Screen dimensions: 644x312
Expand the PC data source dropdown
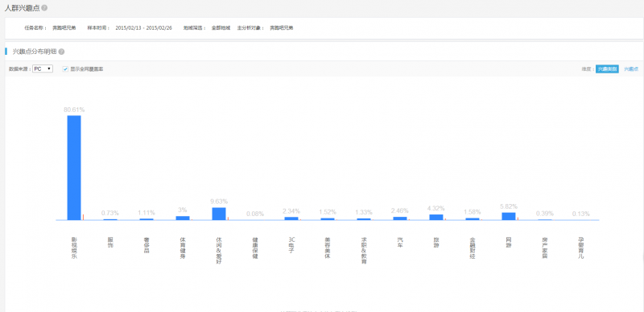coord(43,69)
